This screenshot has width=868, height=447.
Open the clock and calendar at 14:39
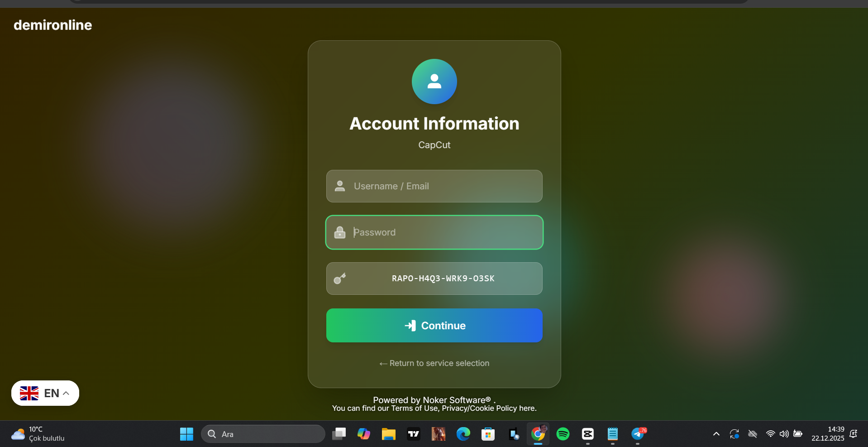click(828, 434)
